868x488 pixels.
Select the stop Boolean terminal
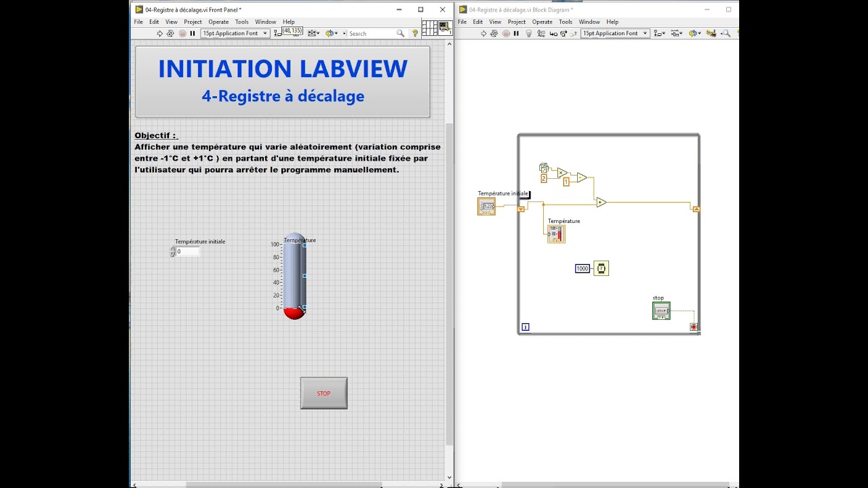tap(661, 311)
